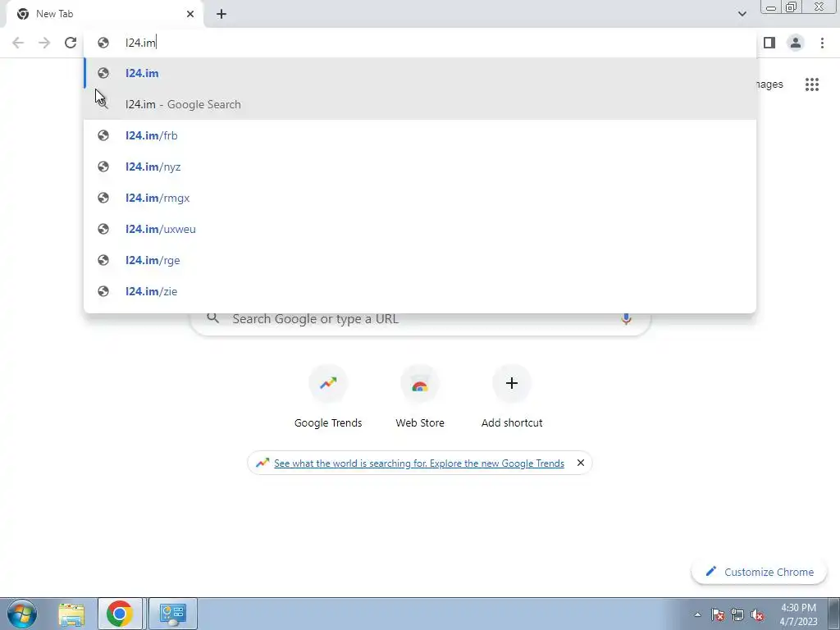The height and width of the screenshot is (630, 840).
Task: Select the New Tab tab
Action: pyautogui.click(x=104, y=14)
